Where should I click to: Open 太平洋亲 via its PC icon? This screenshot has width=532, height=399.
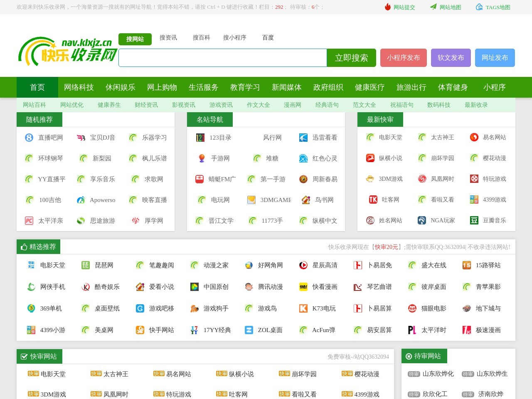point(28,220)
